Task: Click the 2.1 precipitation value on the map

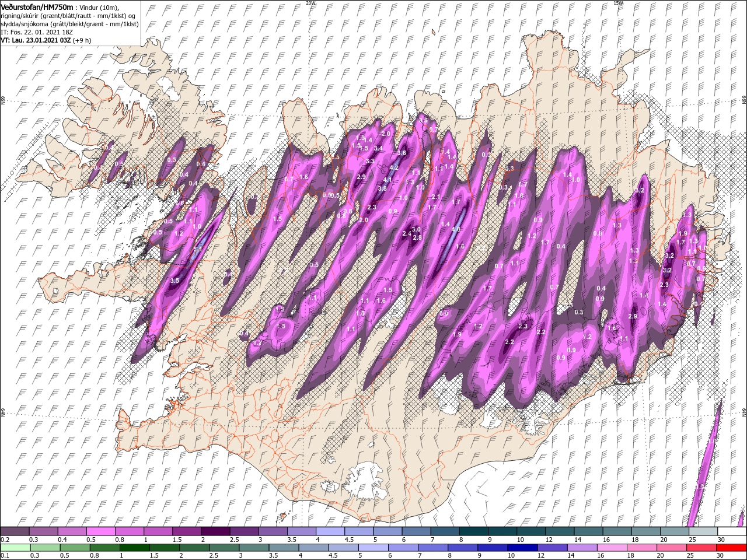Action: tap(436, 197)
